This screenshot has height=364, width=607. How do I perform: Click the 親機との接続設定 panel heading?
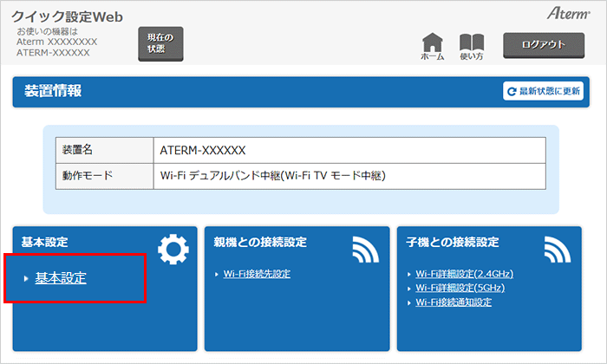pyautogui.click(x=260, y=242)
